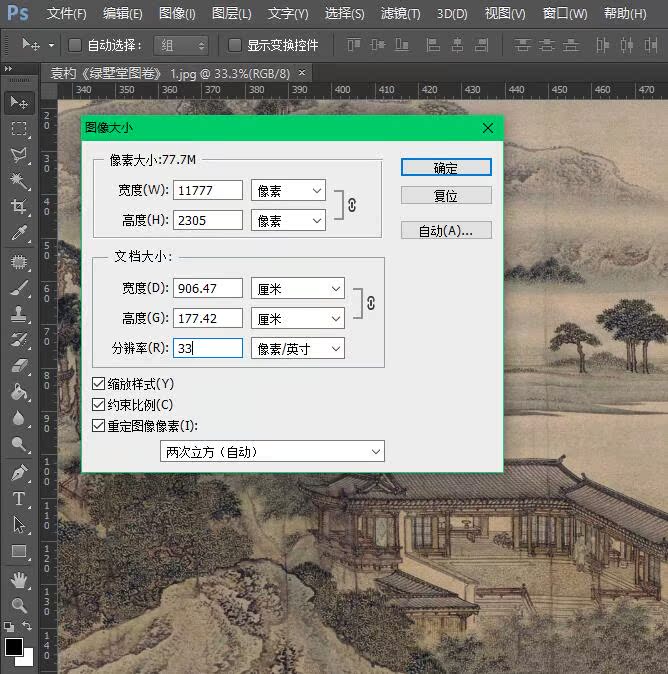Click align left edges icon

tap(433, 45)
